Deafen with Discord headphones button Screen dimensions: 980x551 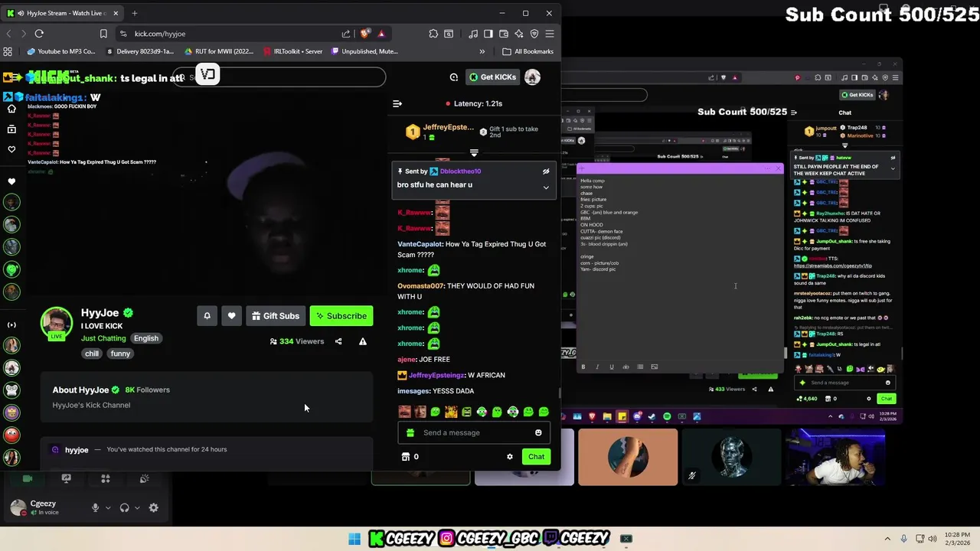tap(125, 507)
